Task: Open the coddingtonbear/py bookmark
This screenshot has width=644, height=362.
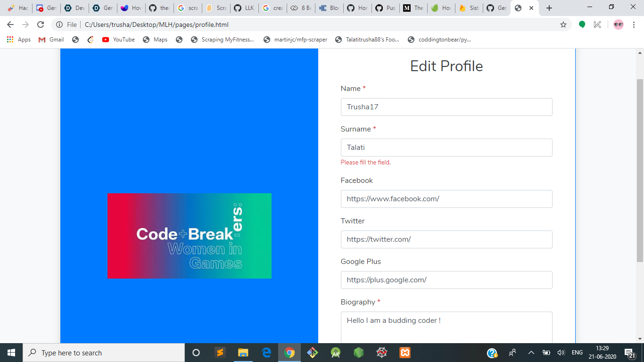Action: [439, 40]
